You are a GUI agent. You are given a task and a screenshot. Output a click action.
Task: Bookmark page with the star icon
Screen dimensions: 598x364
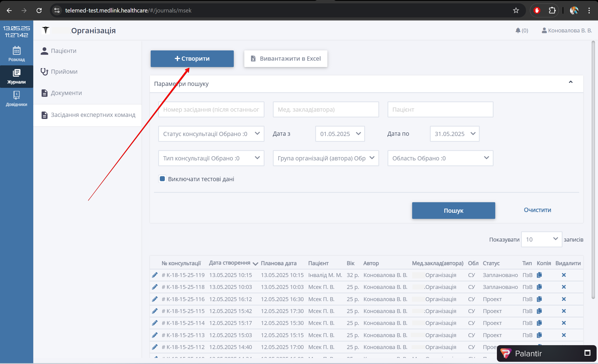(516, 11)
